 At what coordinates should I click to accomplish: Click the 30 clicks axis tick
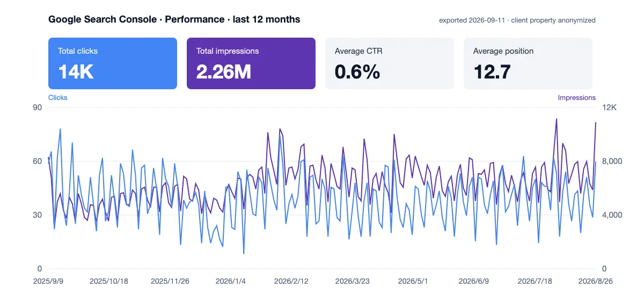point(38,215)
